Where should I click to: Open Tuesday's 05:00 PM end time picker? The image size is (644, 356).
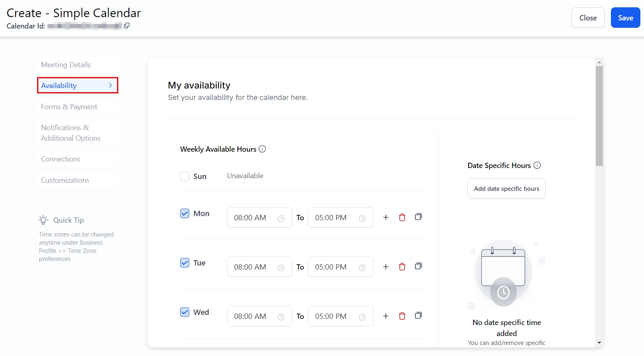tap(340, 267)
